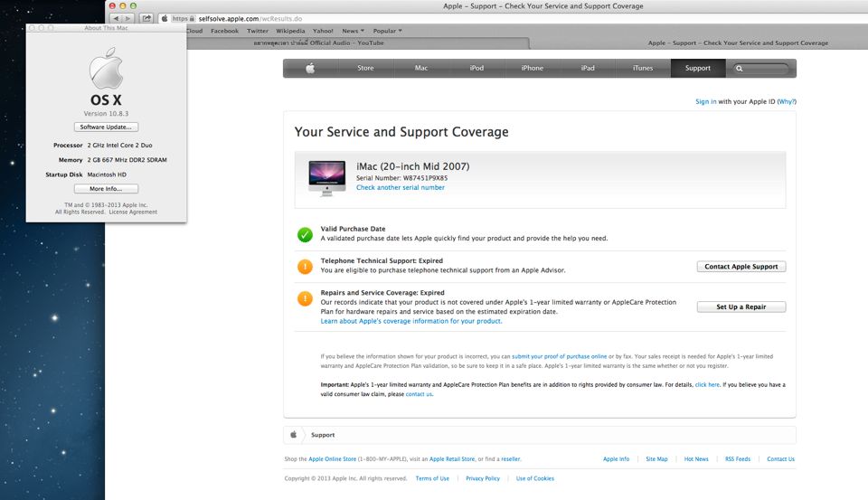The image size is (868, 500).
Task: Click orange warning icon beside Repairs and Service
Action: (305, 298)
